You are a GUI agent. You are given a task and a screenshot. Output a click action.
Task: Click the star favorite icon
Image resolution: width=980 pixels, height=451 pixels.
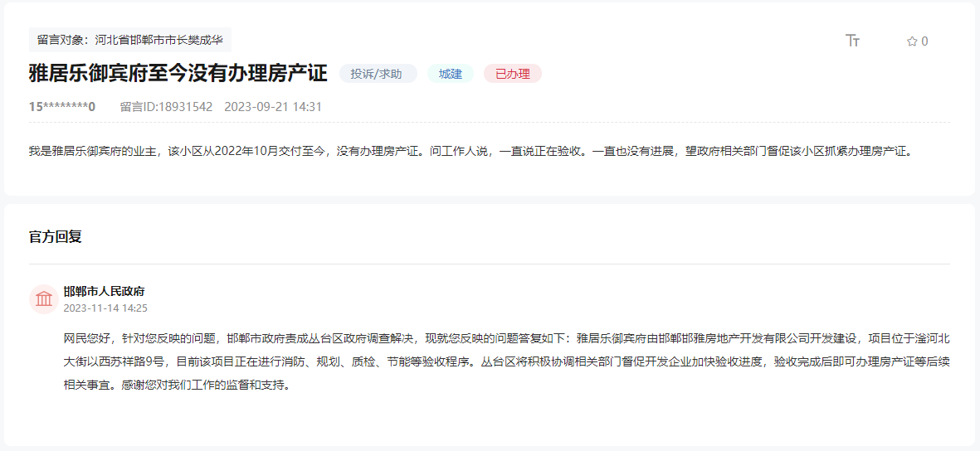(x=912, y=41)
